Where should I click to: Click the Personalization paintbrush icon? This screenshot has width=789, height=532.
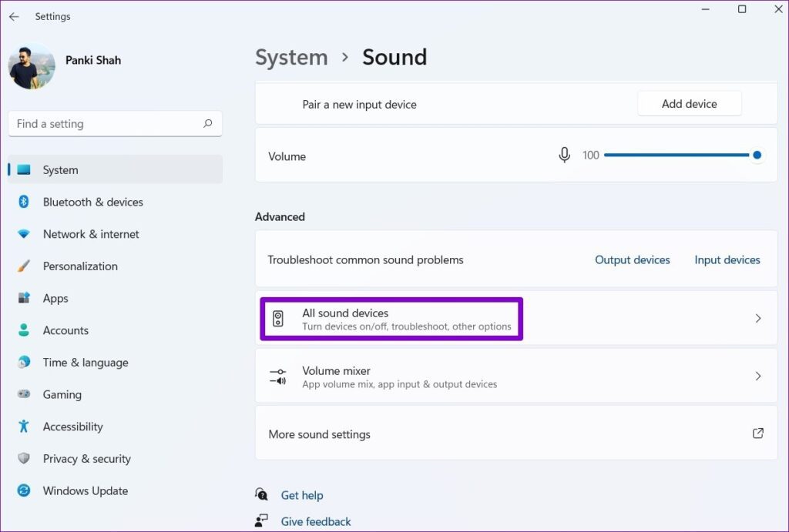click(22, 266)
